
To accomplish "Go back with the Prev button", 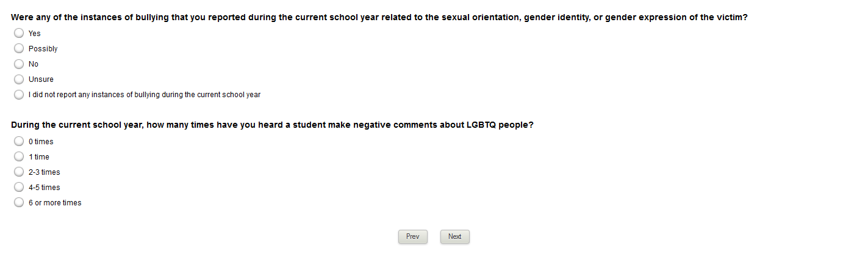I will pos(413,237).
